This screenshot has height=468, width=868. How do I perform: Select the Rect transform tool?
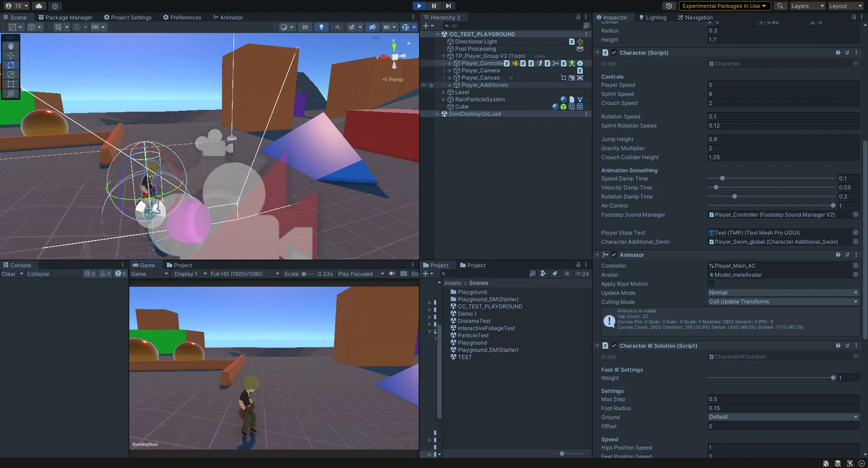11,84
